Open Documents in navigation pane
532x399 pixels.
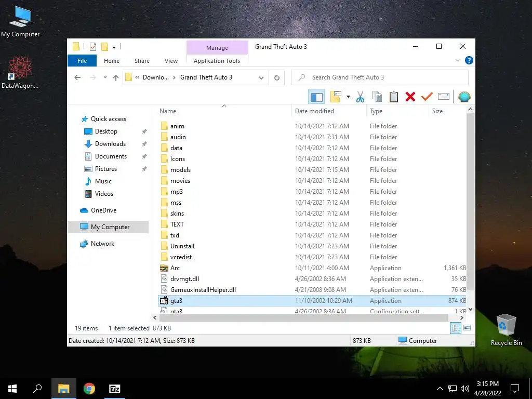[x=111, y=156]
